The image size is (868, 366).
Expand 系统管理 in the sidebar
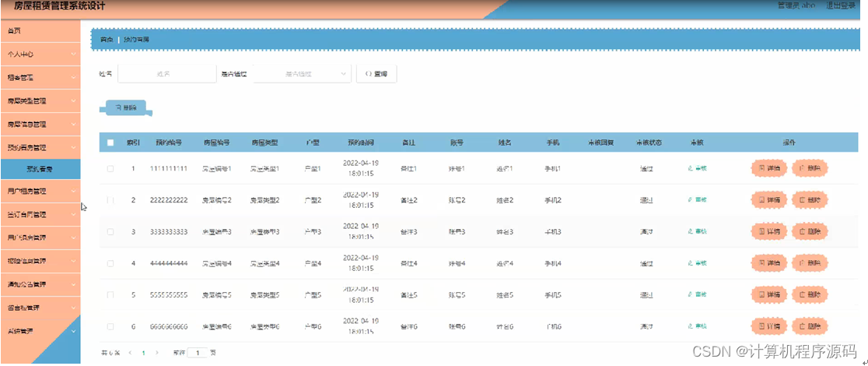[40, 331]
